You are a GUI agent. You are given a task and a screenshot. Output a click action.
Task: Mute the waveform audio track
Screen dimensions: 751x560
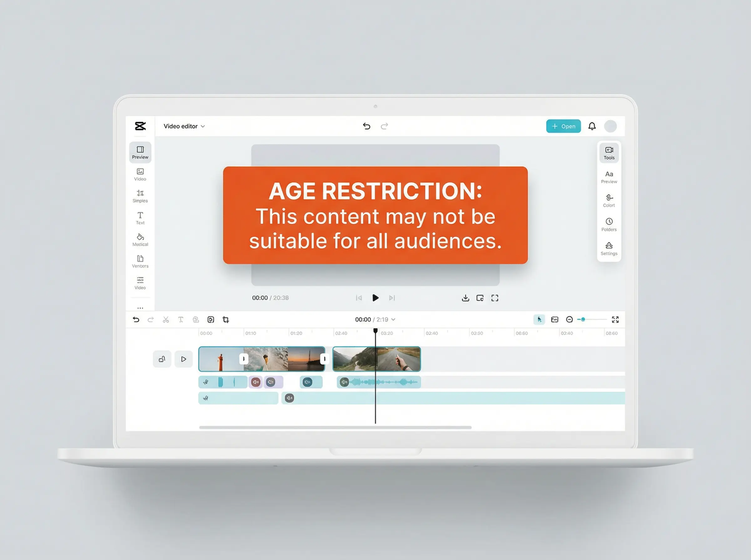coord(344,382)
